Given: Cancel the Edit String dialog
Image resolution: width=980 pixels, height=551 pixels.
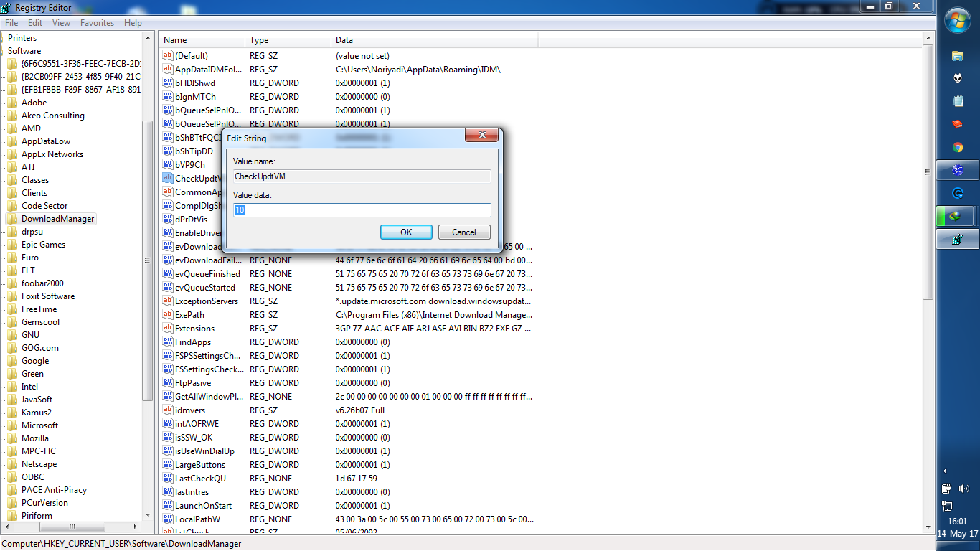Looking at the screenshot, I should [463, 232].
